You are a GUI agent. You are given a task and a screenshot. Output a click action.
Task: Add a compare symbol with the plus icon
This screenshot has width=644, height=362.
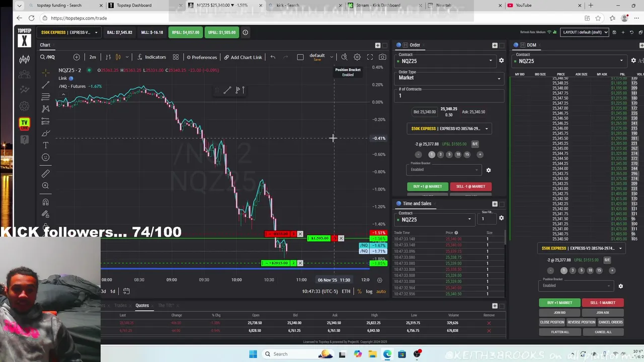click(76, 57)
